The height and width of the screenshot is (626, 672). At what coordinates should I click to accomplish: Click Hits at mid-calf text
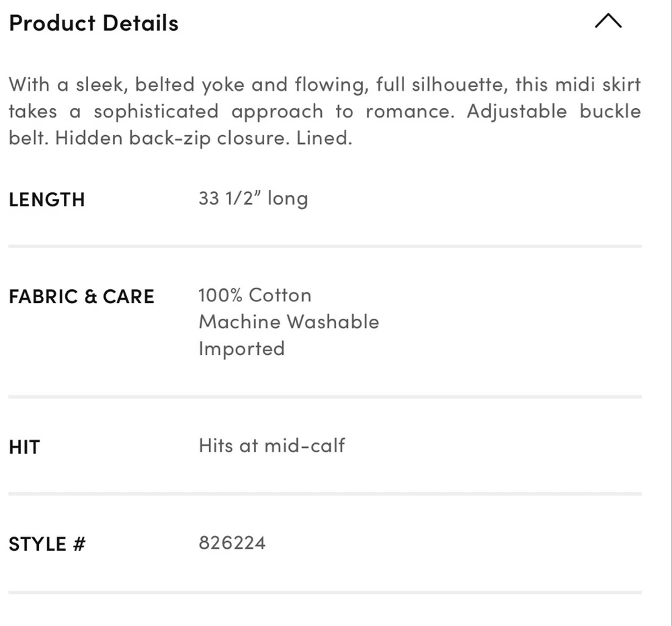pyautogui.click(x=271, y=446)
